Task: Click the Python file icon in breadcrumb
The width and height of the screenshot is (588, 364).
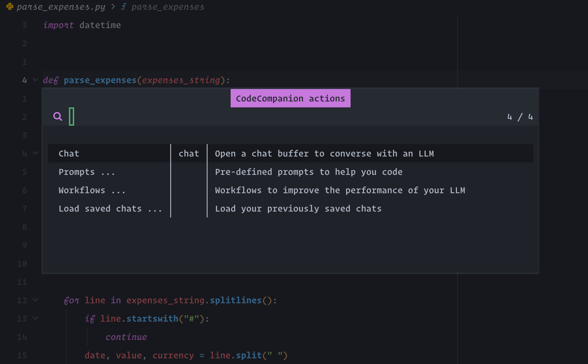Action: click(10, 7)
